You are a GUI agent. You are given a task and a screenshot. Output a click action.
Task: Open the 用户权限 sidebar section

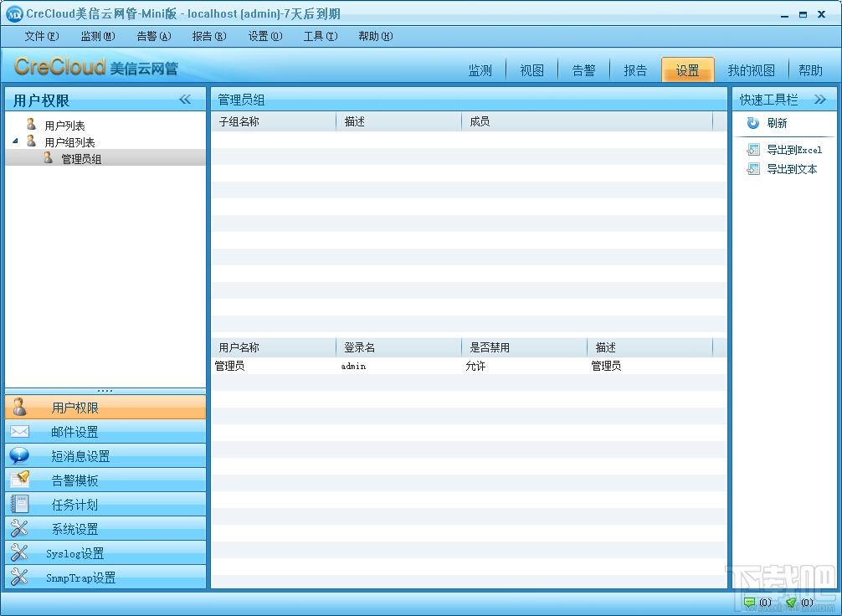(x=105, y=407)
